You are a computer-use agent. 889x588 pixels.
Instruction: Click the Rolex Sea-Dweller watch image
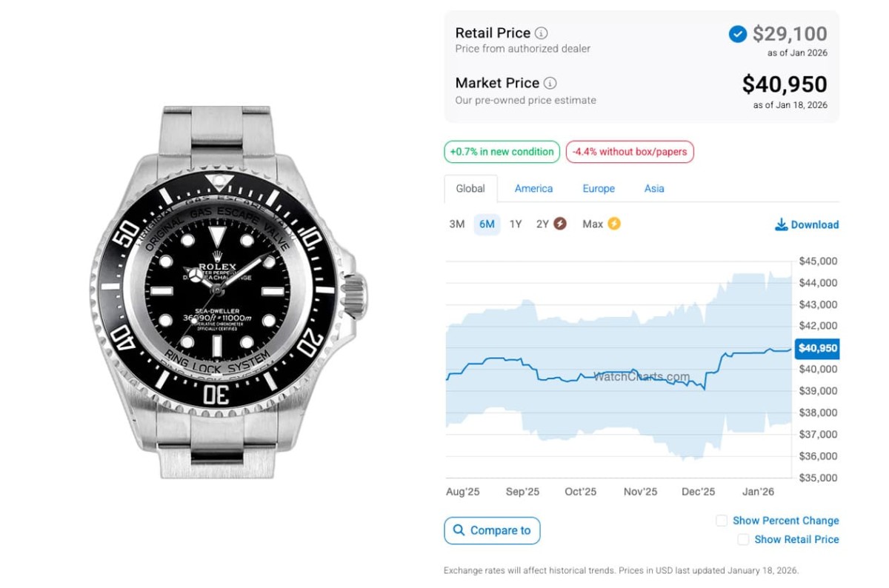(x=224, y=293)
